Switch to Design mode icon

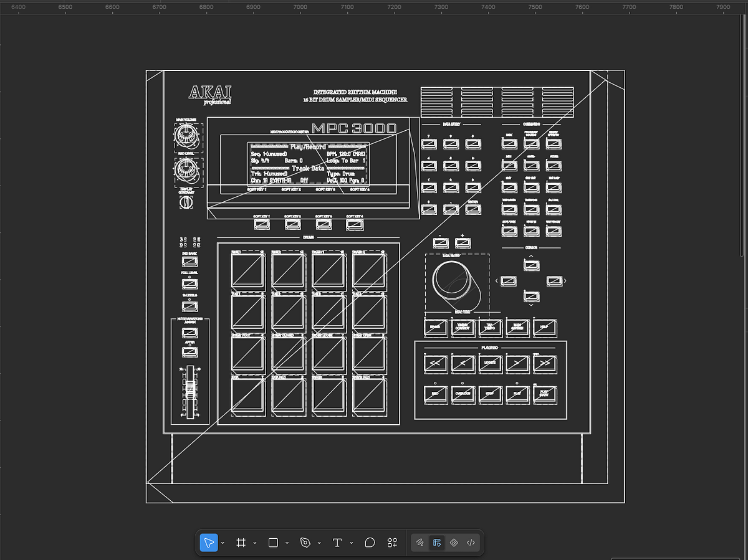437,543
